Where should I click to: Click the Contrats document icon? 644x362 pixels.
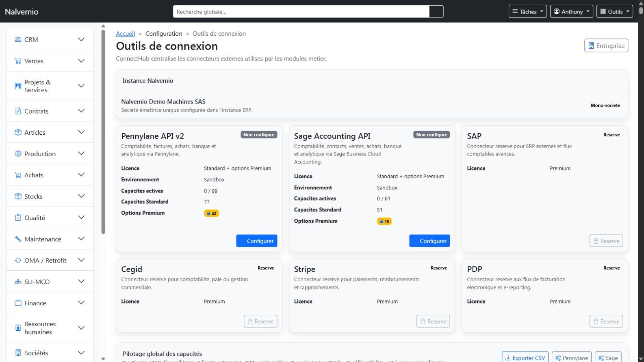tap(18, 111)
